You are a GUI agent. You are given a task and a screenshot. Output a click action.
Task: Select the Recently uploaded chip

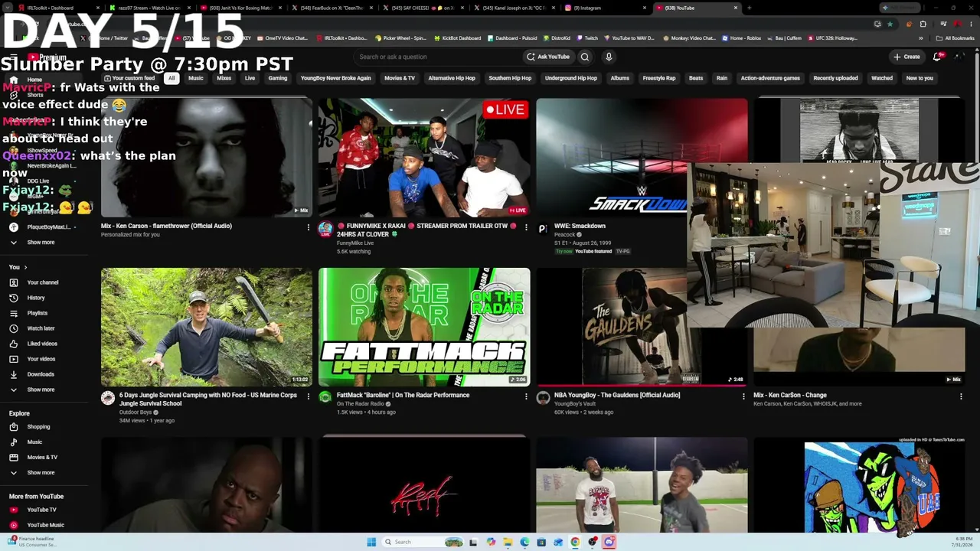point(835,78)
